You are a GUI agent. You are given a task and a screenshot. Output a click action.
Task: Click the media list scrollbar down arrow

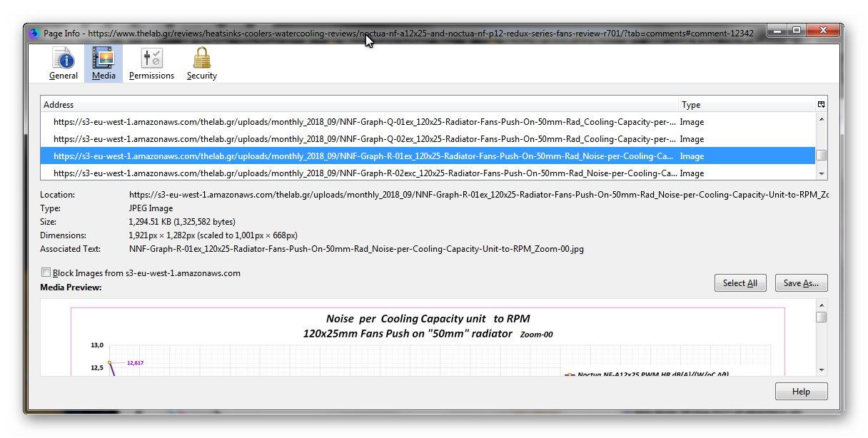pyautogui.click(x=822, y=173)
